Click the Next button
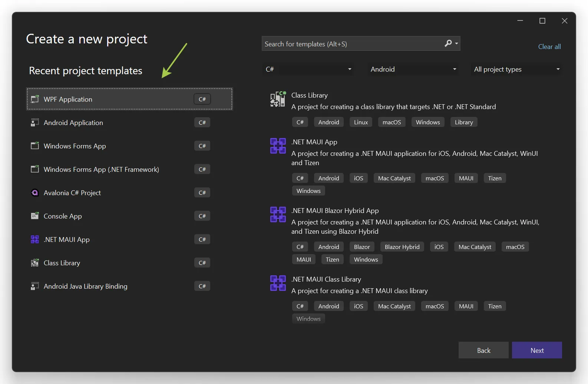The height and width of the screenshot is (384, 588). (x=537, y=350)
